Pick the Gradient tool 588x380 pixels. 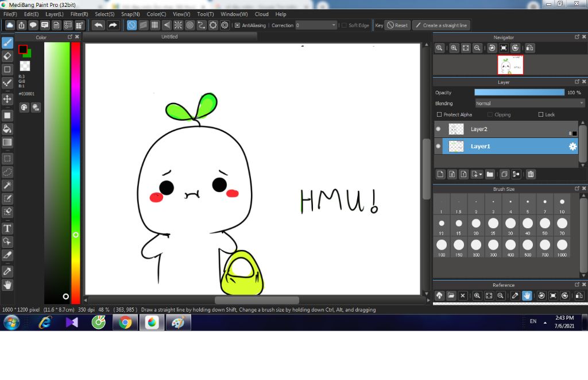[x=7, y=143]
